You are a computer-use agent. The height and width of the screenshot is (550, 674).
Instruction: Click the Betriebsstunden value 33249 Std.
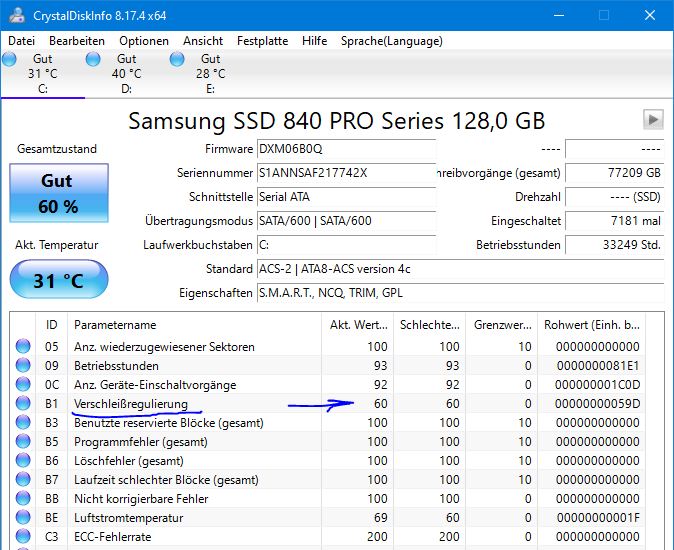pyautogui.click(x=615, y=245)
